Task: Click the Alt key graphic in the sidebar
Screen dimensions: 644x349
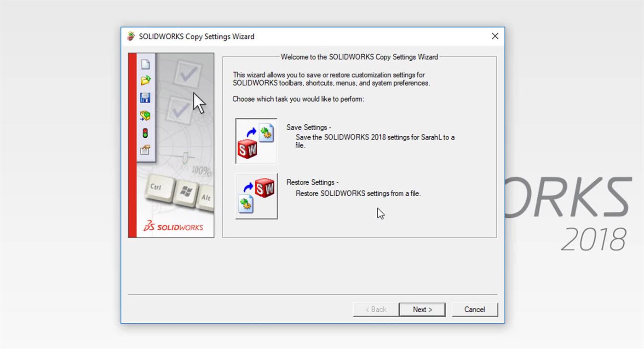Action: [205, 197]
